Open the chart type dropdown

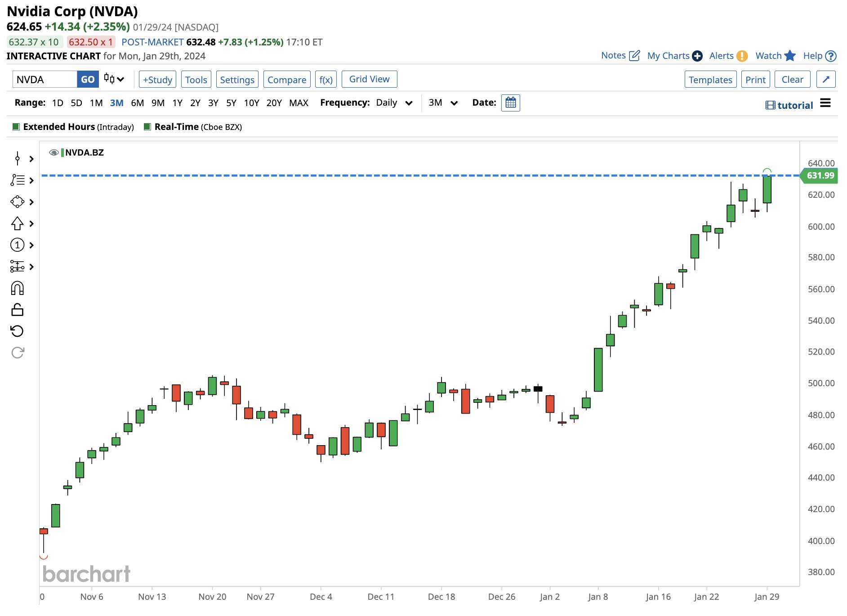coord(114,79)
